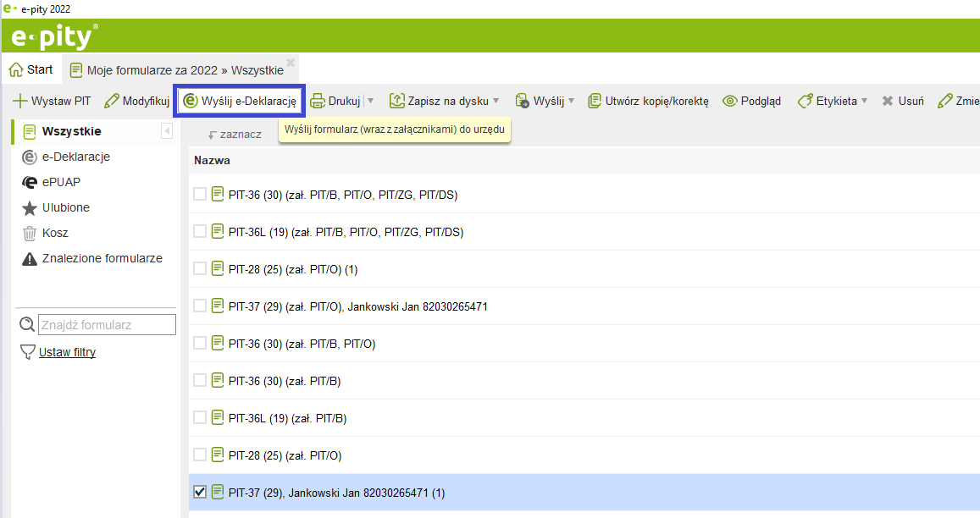Image resolution: width=980 pixels, height=518 pixels.
Task: Expand the Wyślij dropdown arrow
Action: (572, 101)
